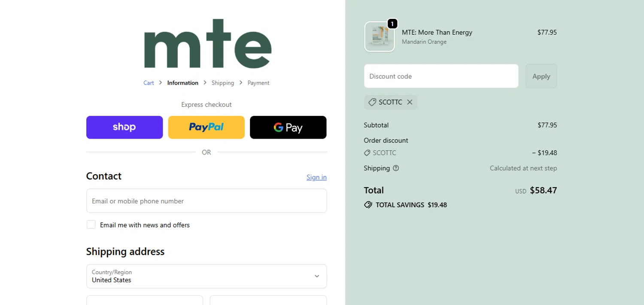Click the Subtotal $77.95 value

(547, 125)
